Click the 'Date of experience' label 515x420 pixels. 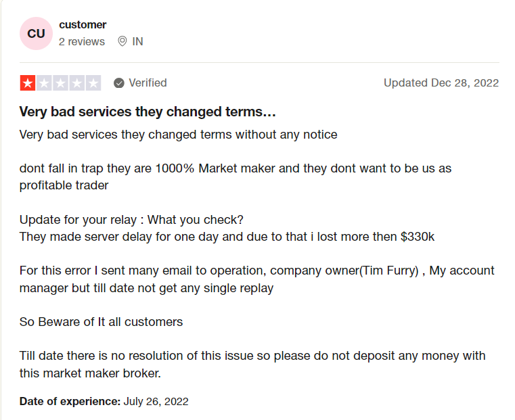click(70, 401)
